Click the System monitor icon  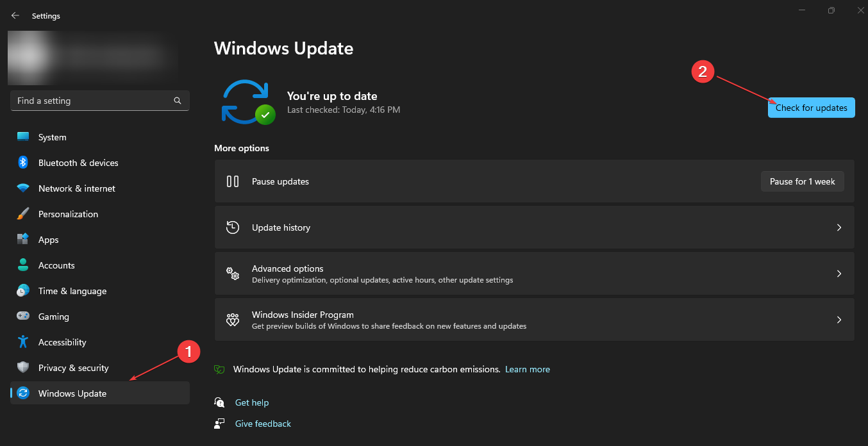[23, 137]
